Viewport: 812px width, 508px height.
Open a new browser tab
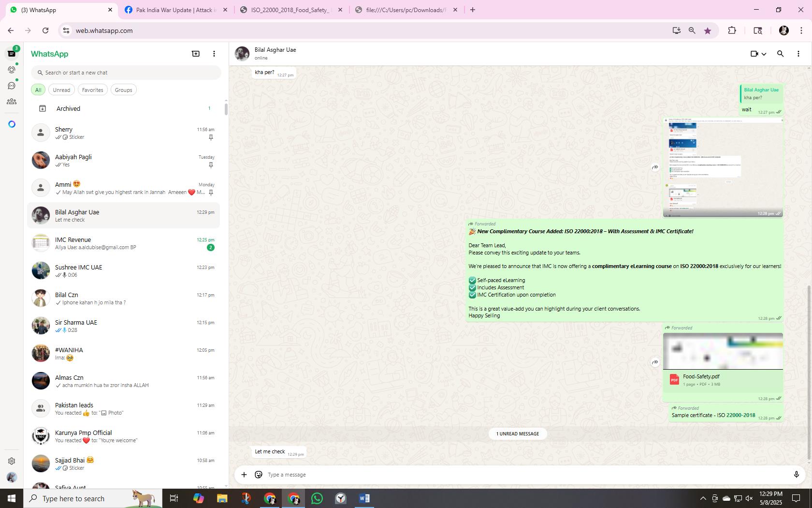pyautogui.click(x=473, y=10)
